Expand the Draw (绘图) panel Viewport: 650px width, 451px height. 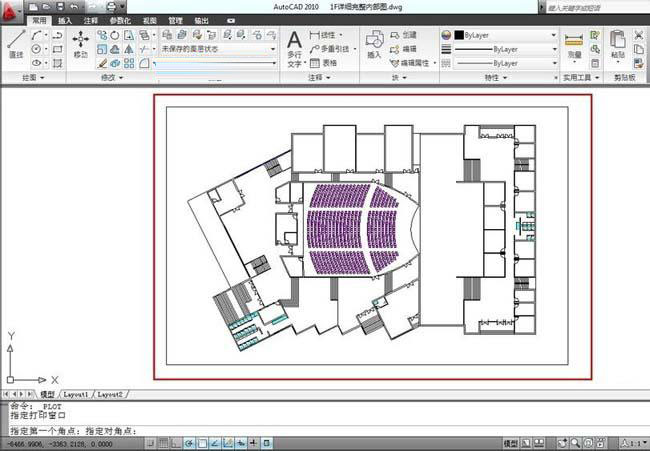pos(33,78)
